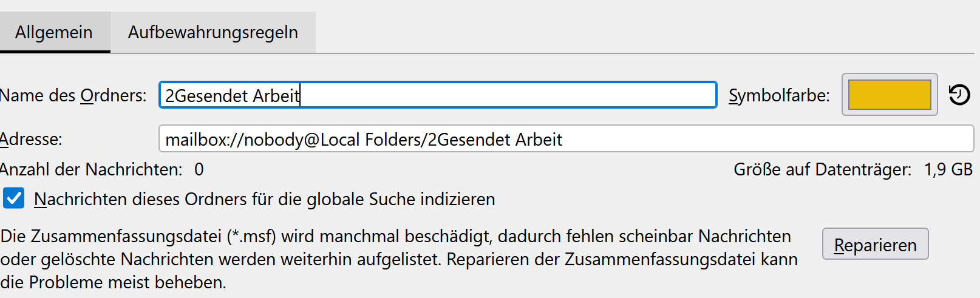Screen dimensions: 980x298
Task: Click the 'Adresse:' label
Action: point(32,140)
